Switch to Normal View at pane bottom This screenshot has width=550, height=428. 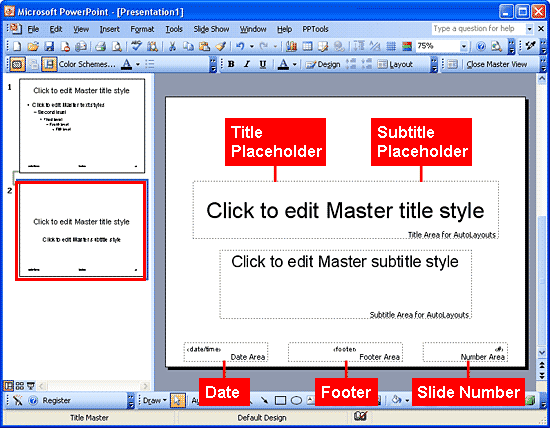pos(8,386)
